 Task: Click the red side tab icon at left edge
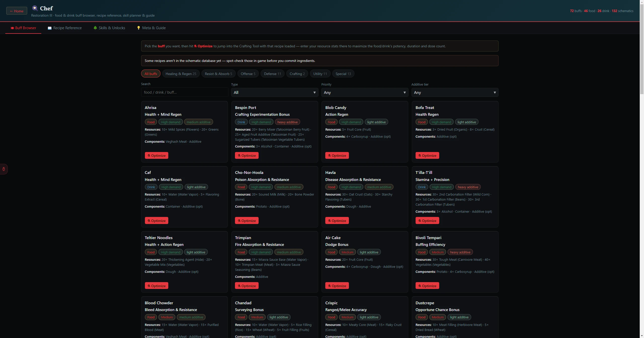coord(4,169)
